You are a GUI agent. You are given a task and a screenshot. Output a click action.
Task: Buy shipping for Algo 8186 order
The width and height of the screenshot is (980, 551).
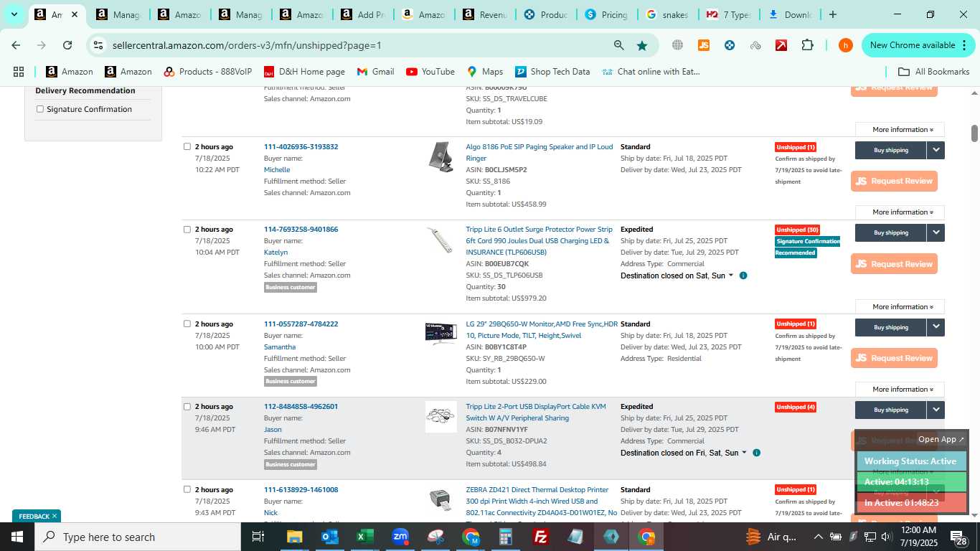click(x=890, y=150)
